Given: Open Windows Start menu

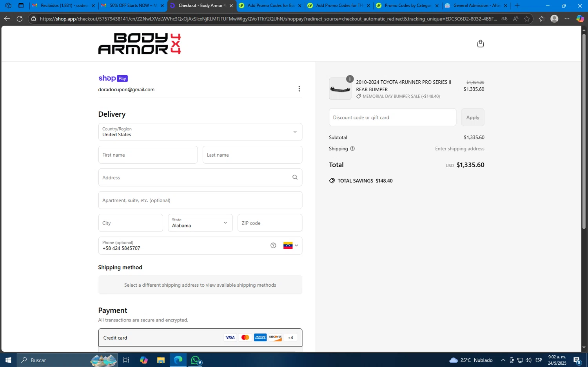Looking at the screenshot, I should (x=8, y=360).
